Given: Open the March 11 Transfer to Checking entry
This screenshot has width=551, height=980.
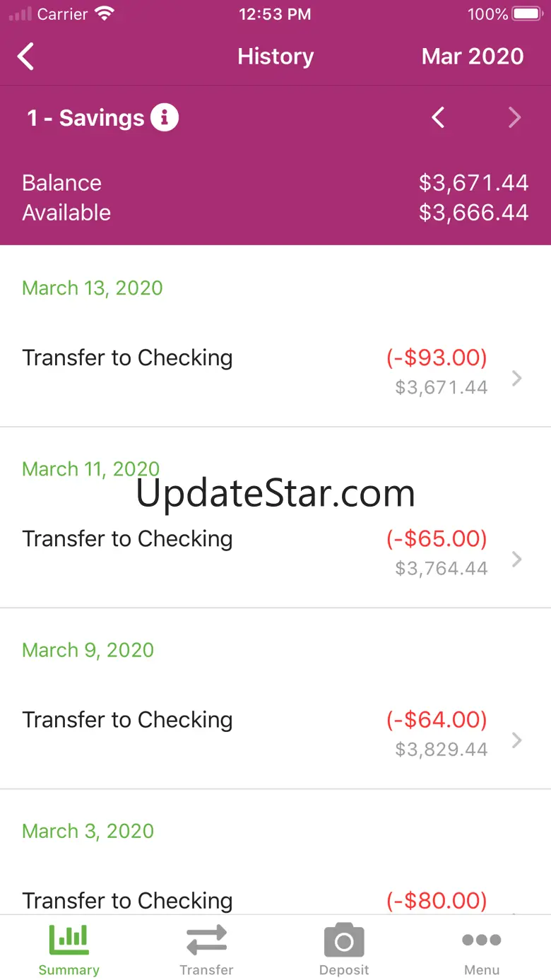Looking at the screenshot, I should click(x=127, y=539).
